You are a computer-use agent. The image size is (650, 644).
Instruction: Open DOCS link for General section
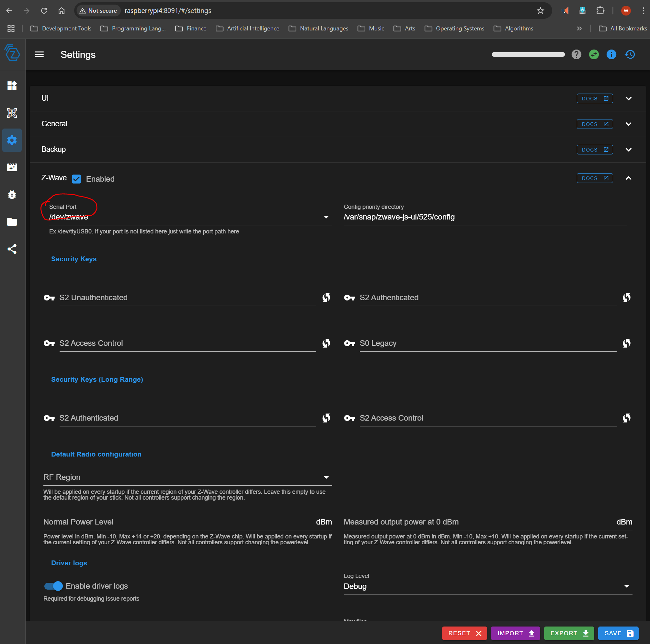[595, 124]
